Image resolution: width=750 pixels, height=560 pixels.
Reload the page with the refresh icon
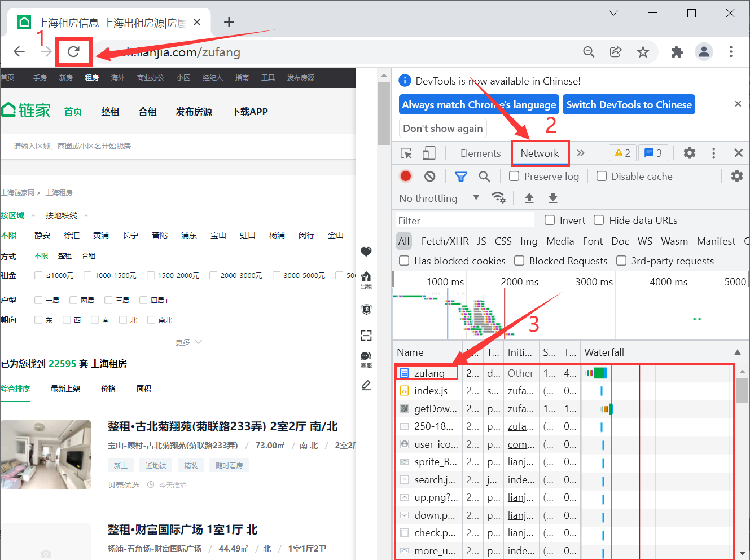click(73, 52)
